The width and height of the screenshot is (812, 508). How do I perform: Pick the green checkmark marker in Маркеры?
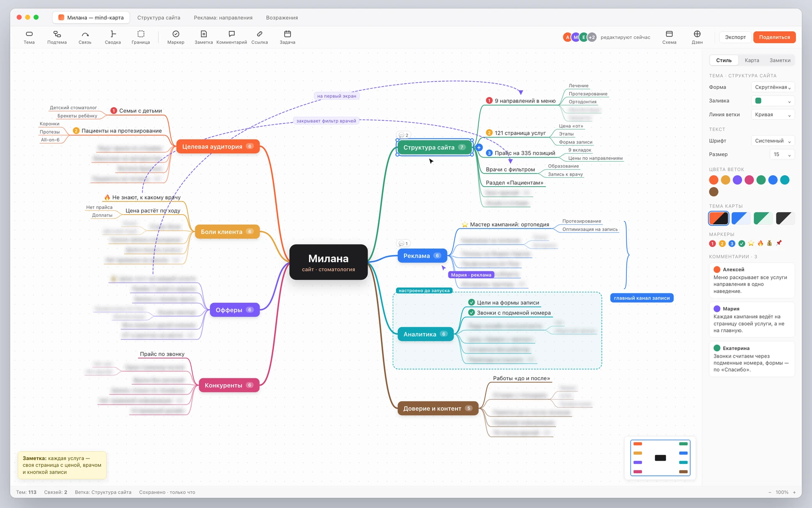tap(741, 243)
